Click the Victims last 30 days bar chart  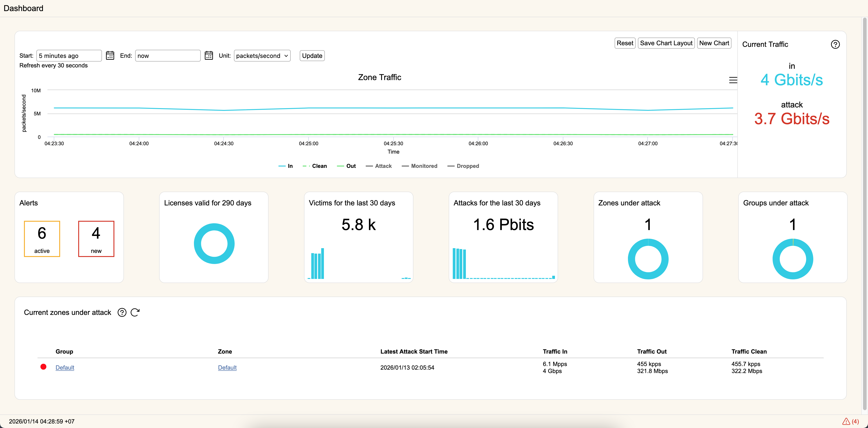(359, 264)
